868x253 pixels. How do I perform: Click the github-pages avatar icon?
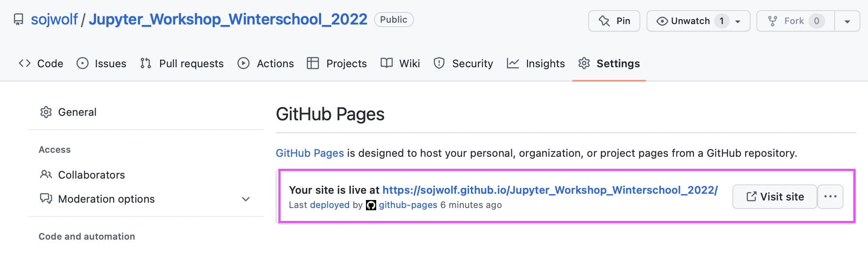tap(371, 205)
